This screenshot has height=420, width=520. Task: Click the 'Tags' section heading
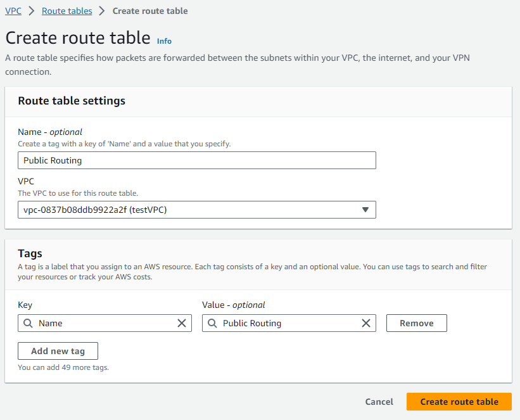[30, 253]
